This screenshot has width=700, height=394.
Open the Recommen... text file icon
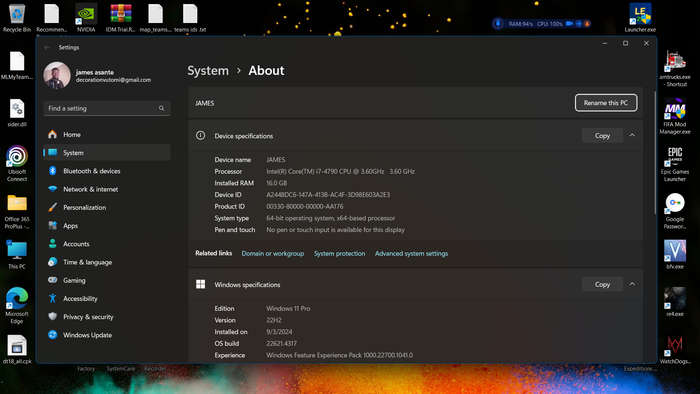point(51,18)
